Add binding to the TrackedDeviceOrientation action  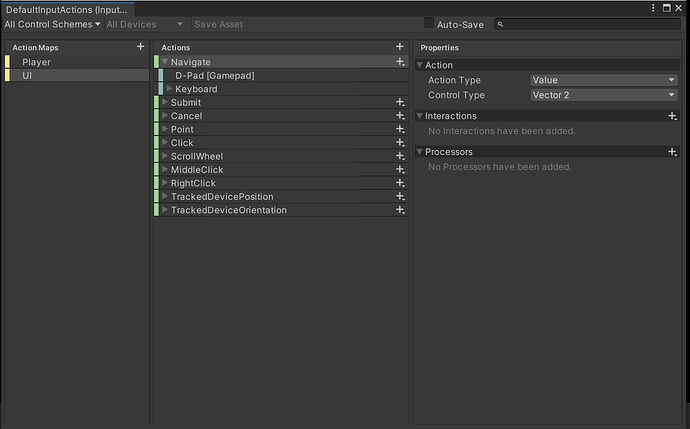[x=400, y=210]
